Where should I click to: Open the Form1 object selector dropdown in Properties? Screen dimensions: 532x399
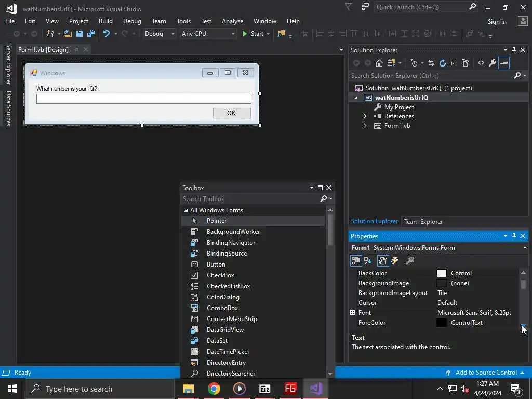[x=525, y=248]
